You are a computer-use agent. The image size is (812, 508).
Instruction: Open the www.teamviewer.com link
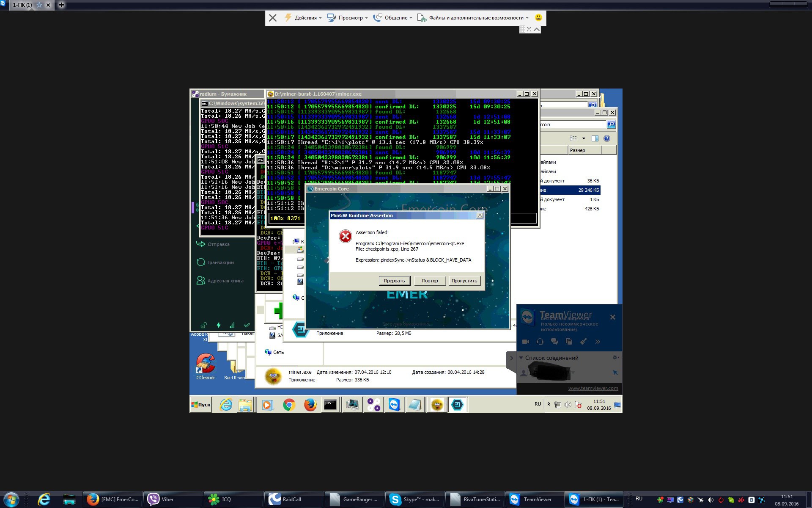click(593, 388)
